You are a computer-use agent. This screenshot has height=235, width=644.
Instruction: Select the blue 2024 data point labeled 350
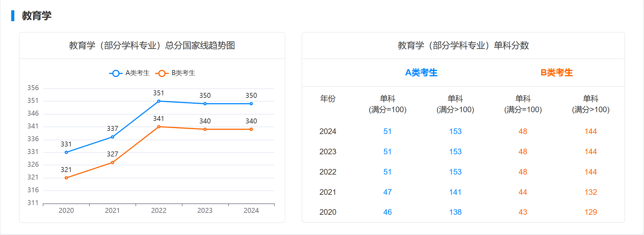pyautogui.click(x=251, y=104)
